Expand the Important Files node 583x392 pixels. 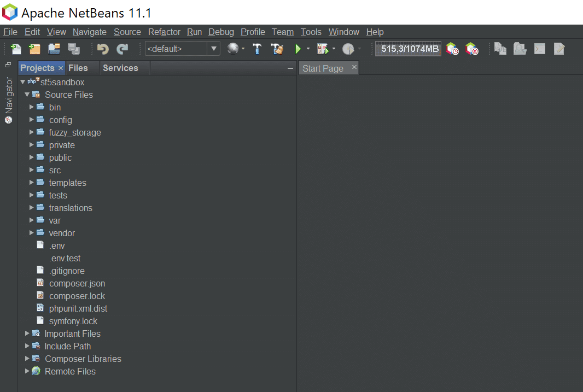27,334
